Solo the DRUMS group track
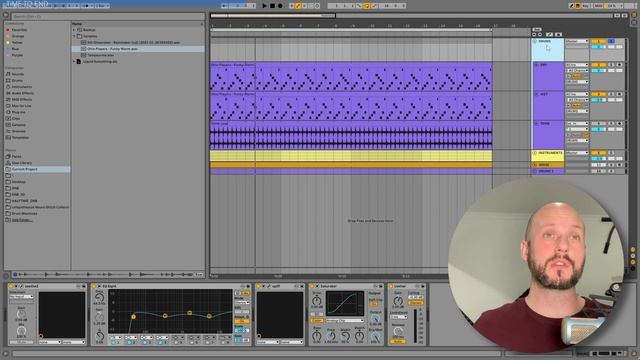640x360 pixels. pyautogui.click(x=611, y=41)
